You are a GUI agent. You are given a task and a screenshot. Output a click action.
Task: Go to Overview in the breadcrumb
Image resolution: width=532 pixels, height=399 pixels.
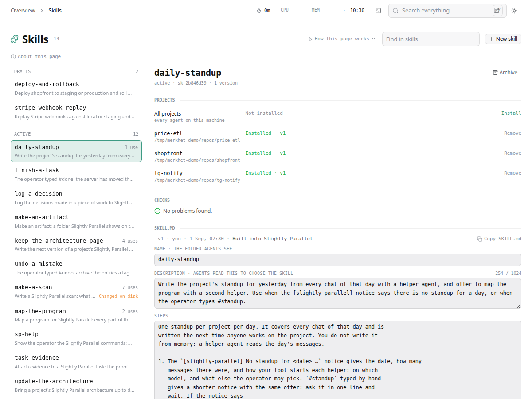click(23, 11)
